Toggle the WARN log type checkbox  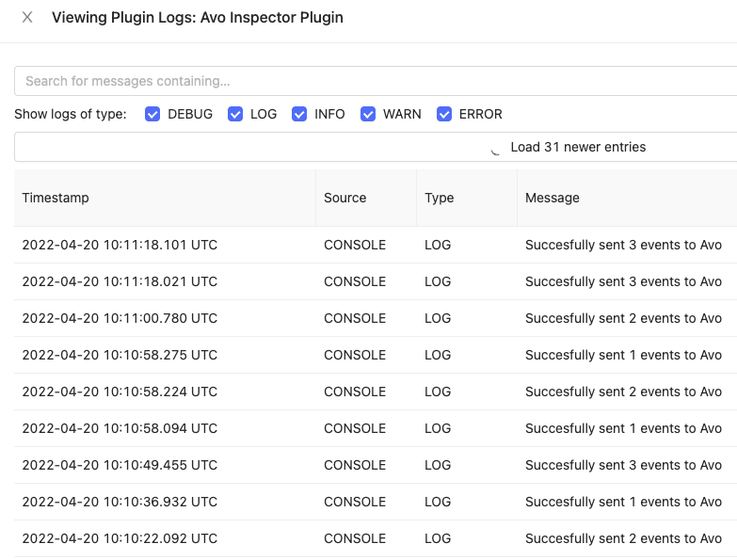[x=368, y=114]
